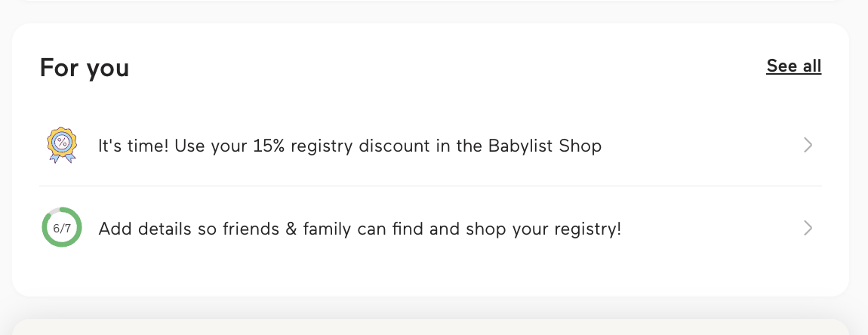The image size is (868, 335).
Task: Open the Add details registry prompt
Action: (x=359, y=228)
